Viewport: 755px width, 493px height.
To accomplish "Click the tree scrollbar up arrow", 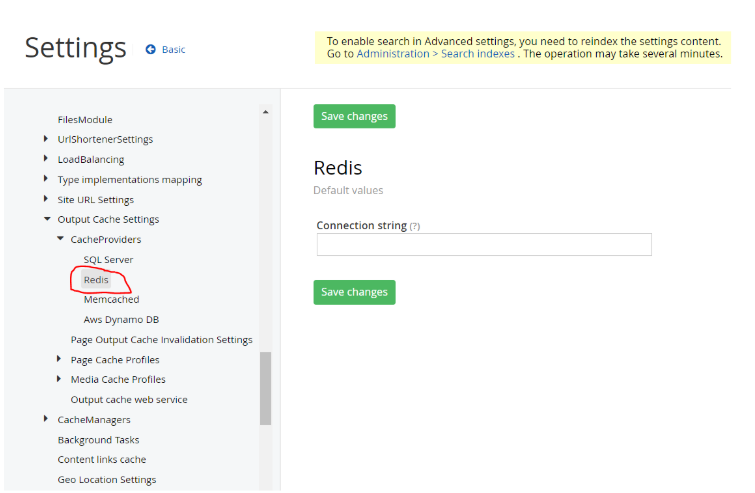I will [x=266, y=112].
